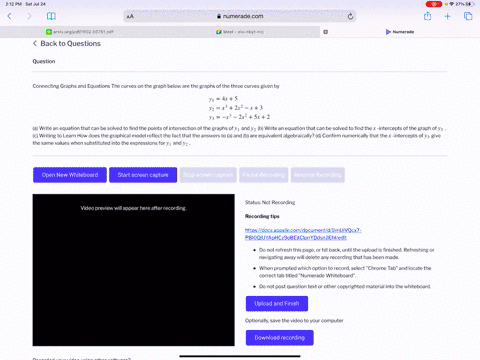Switch to the Meet tab
Viewport: 480px width, 360px height.
tap(240, 32)
